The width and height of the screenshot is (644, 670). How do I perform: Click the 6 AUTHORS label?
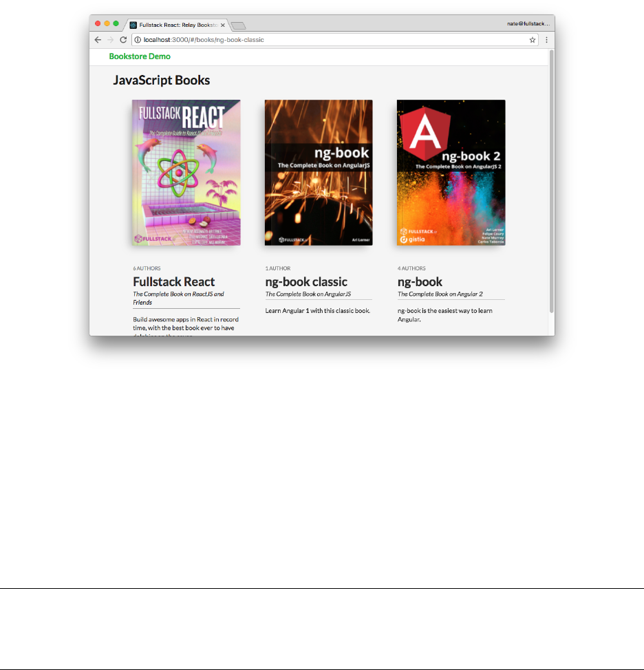click(147, 268)
